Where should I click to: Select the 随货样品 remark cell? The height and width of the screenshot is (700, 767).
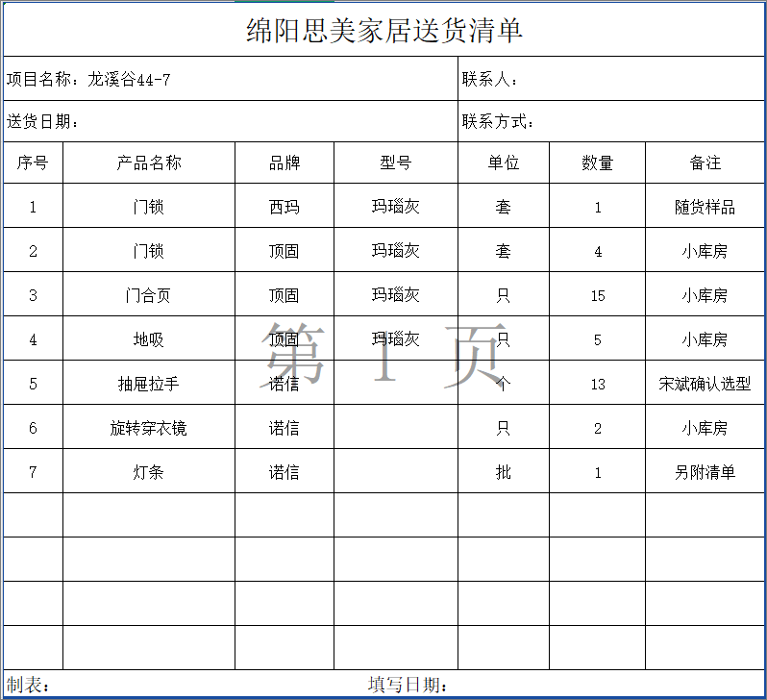[x=705, y=206]
